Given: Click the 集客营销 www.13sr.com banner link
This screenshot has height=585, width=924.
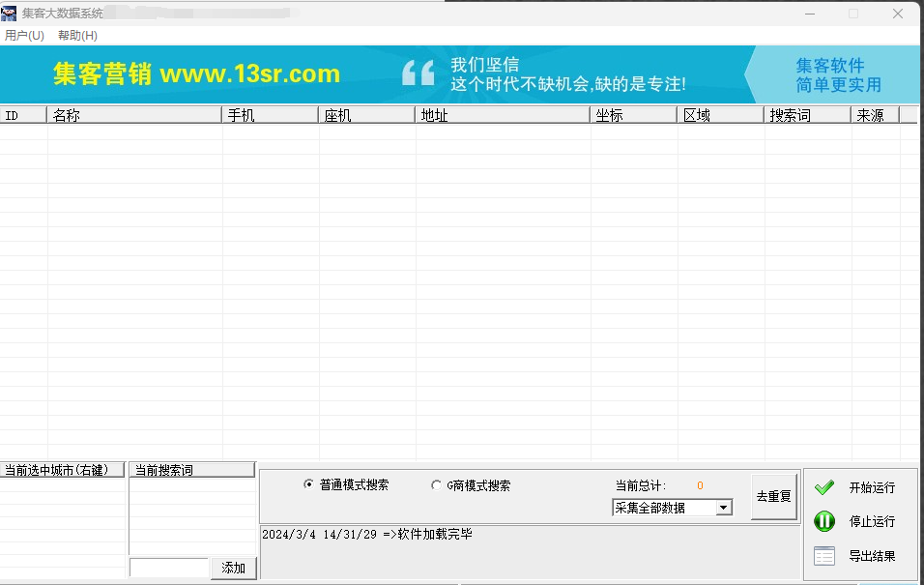Looking at the screenshot, I should 197,74.
